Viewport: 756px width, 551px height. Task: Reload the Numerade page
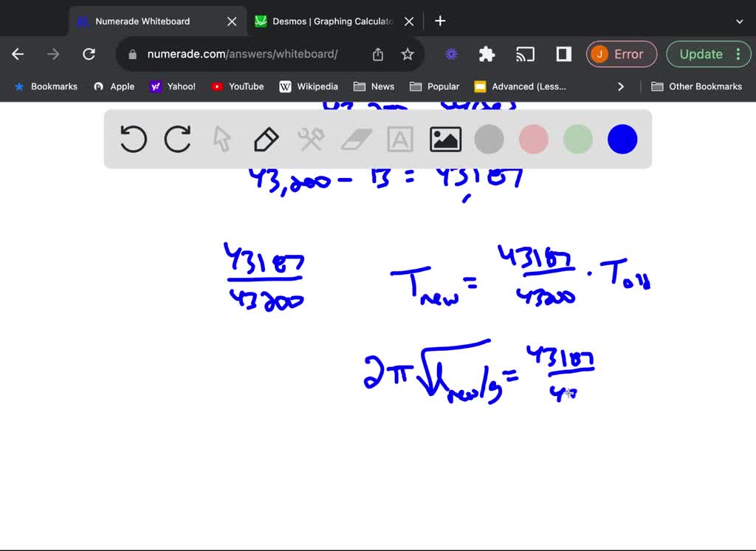(89, 54)
